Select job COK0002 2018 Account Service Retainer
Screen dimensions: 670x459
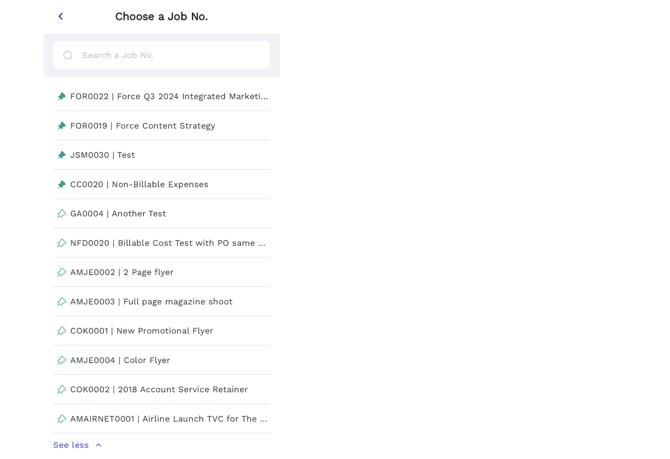tap(159, 389)
